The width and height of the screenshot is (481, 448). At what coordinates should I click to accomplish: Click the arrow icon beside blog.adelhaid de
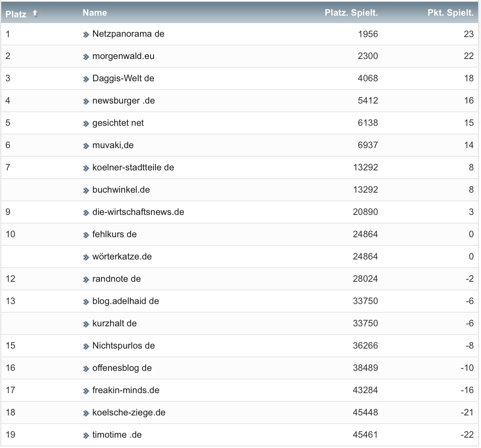(x=86, y=302)
